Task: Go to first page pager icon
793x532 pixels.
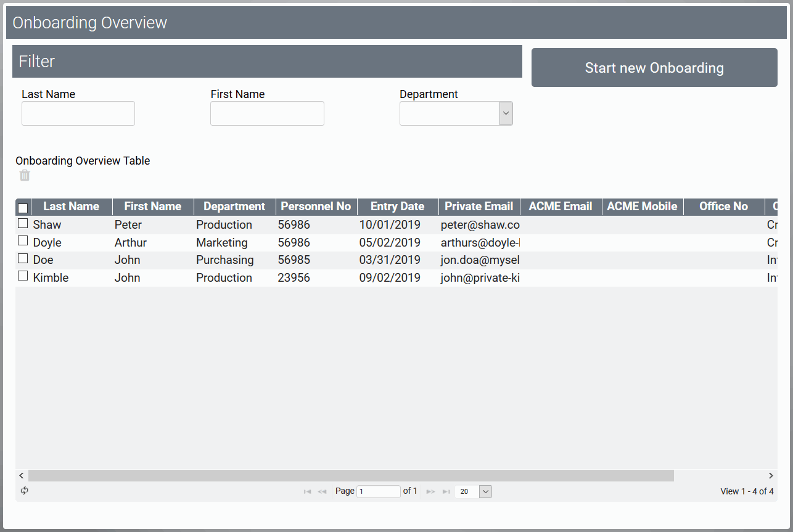Action: 307,491
